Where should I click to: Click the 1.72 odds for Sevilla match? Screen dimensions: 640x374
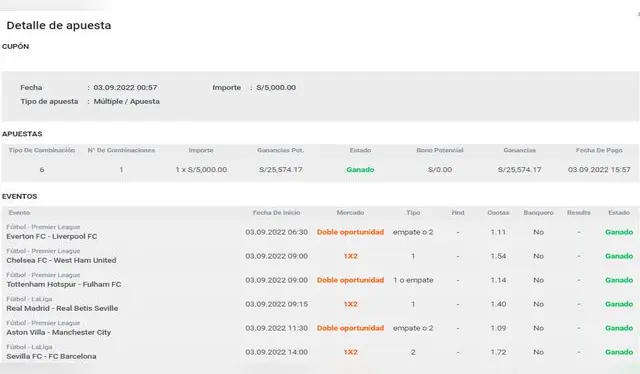click(498, 352)
